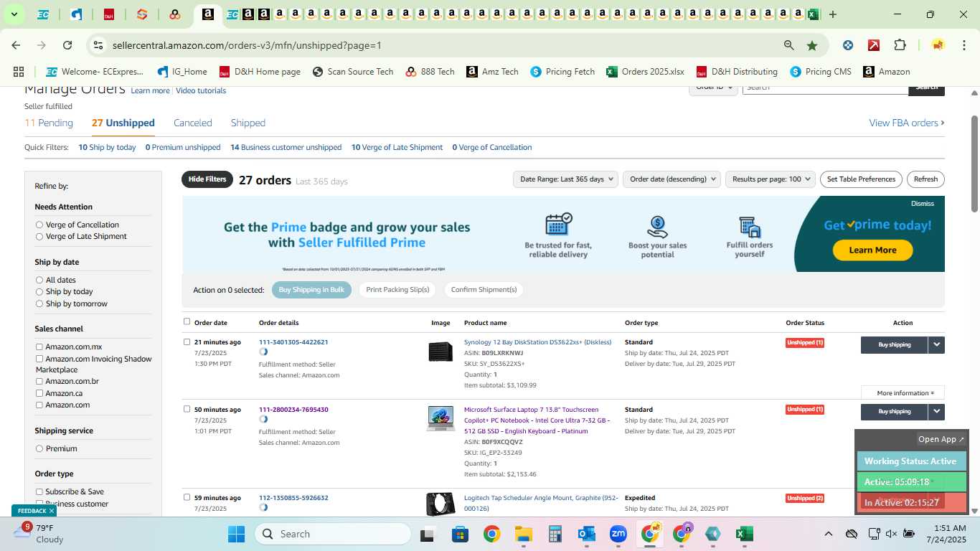The image size is (980, 551).
Task: Click the Refresh orders button
Action: (x=925, y=179)
